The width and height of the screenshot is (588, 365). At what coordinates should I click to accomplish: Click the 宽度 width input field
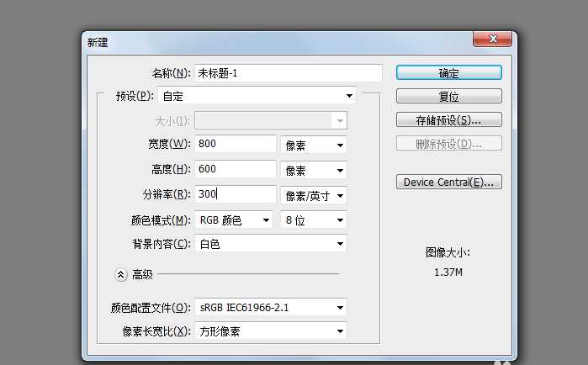[x=235, y=145]
